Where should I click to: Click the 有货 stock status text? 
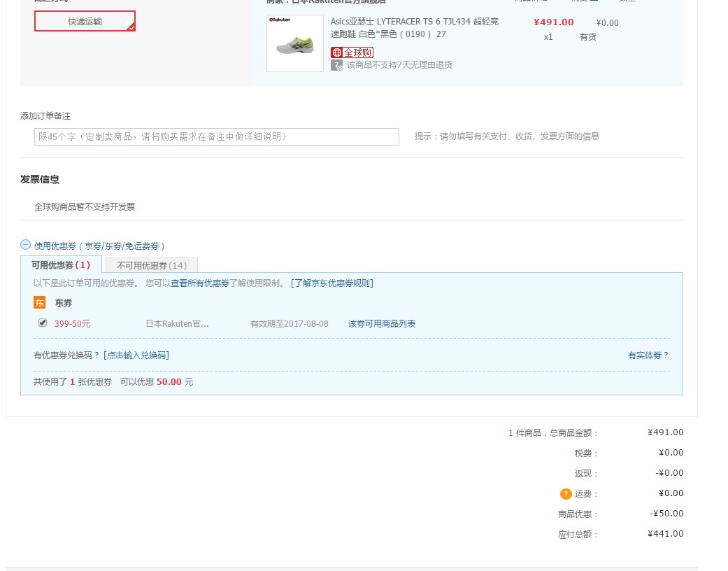click(x=588, y=37)
